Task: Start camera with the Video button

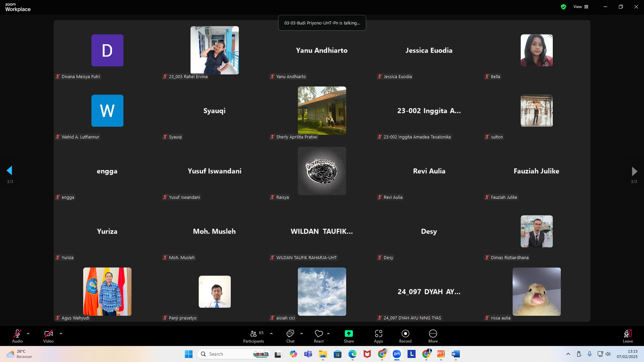Action: (48, 334)
